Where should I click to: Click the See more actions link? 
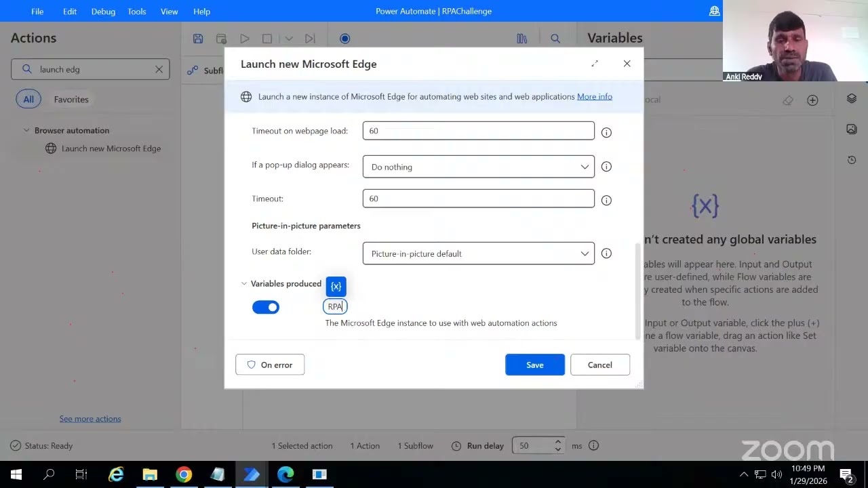pyautogui.click(x=90, y=418)
